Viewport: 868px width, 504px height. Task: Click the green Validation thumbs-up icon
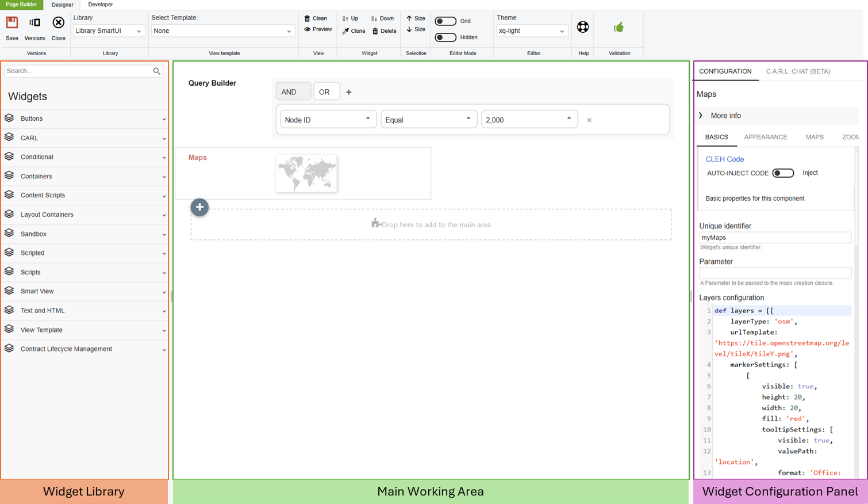click(619, 26)
